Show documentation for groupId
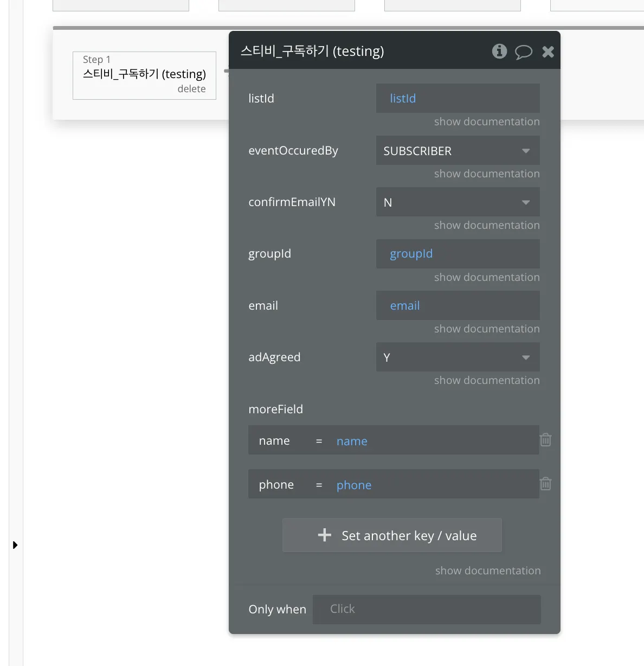The width and height of the screenshot is (644, 666). [x=487, y=277]
